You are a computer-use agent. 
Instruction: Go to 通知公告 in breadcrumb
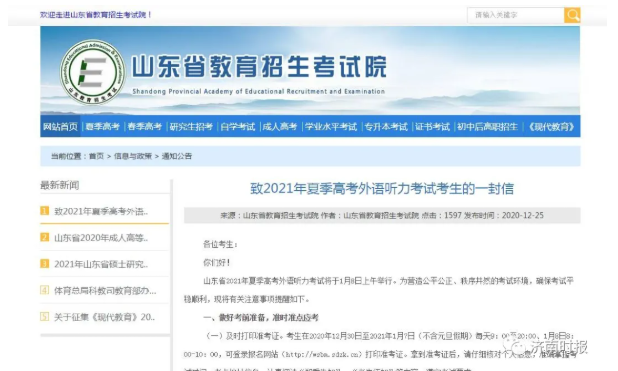click(x=177, y=156)
